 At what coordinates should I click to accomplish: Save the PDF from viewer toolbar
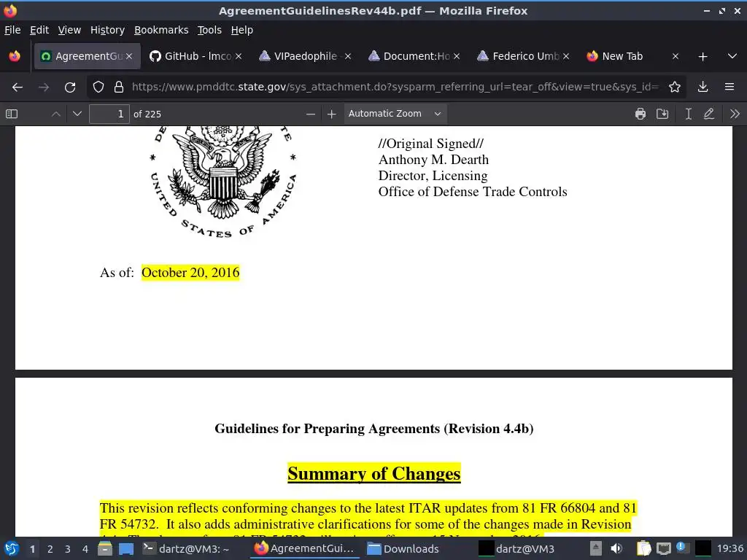pos(662,114)
